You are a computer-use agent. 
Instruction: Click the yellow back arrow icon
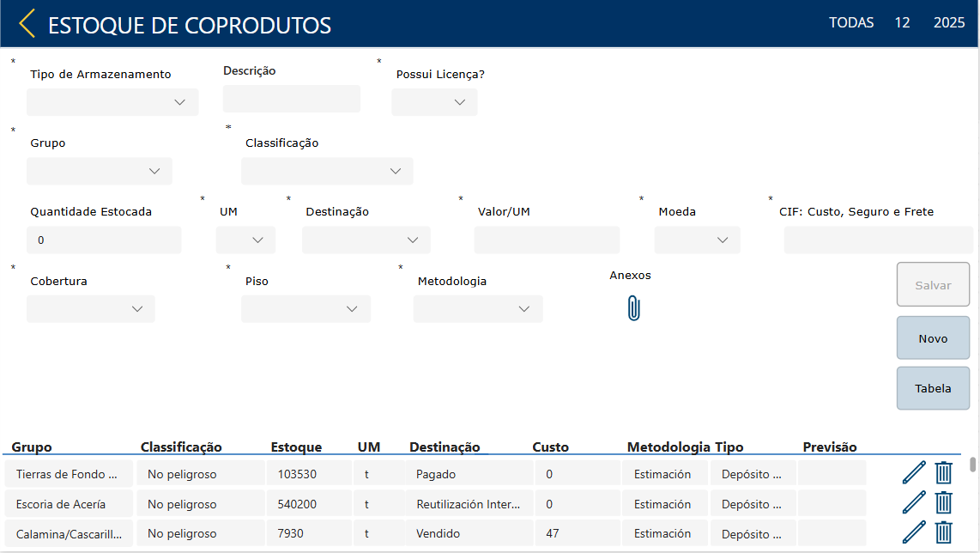pyautogui.click(x=27, y=23)
